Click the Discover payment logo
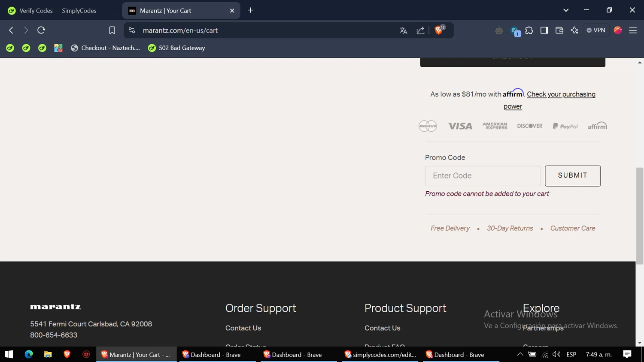Screen dimensions: 644x362 (x=530, y=126)
